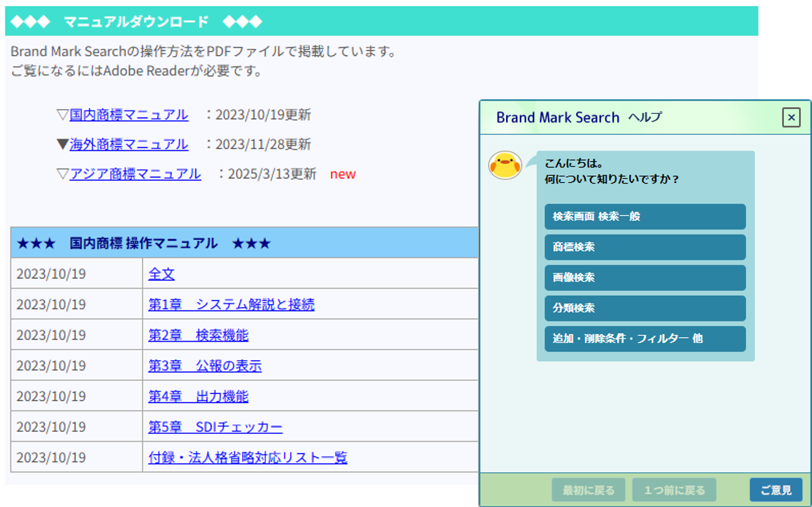812x507 pixels.
Task: Open the アジア商標マニュアル link
Action: (x=135, y=174)
